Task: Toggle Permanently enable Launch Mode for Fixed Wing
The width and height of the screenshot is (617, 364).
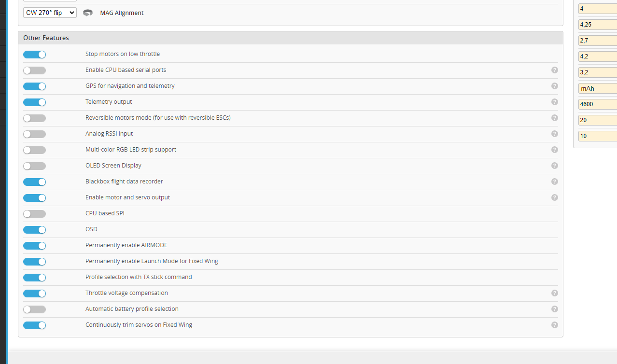Action: point(34,262)
